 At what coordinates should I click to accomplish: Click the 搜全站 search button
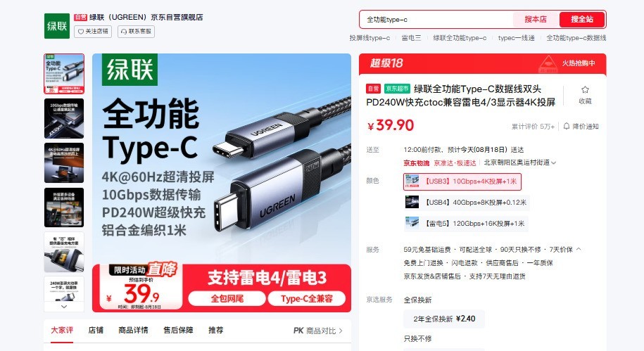pos(582,19)
